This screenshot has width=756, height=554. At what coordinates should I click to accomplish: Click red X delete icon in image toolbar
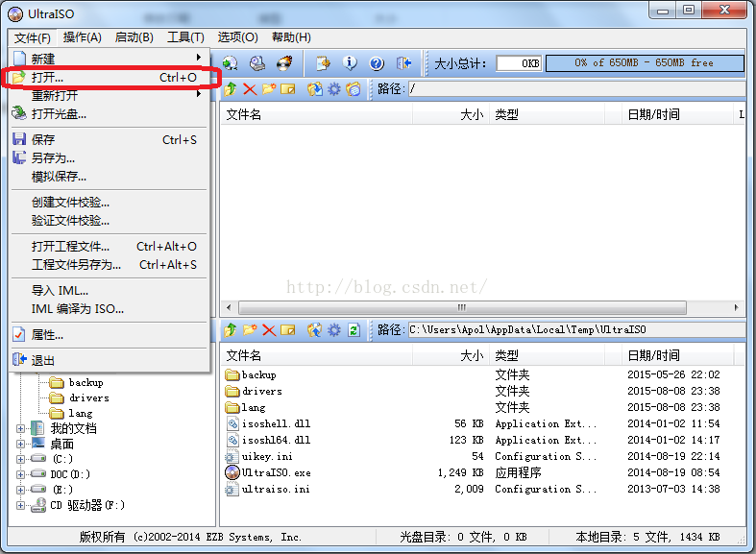pyautogui.click(x=250, y=89)
